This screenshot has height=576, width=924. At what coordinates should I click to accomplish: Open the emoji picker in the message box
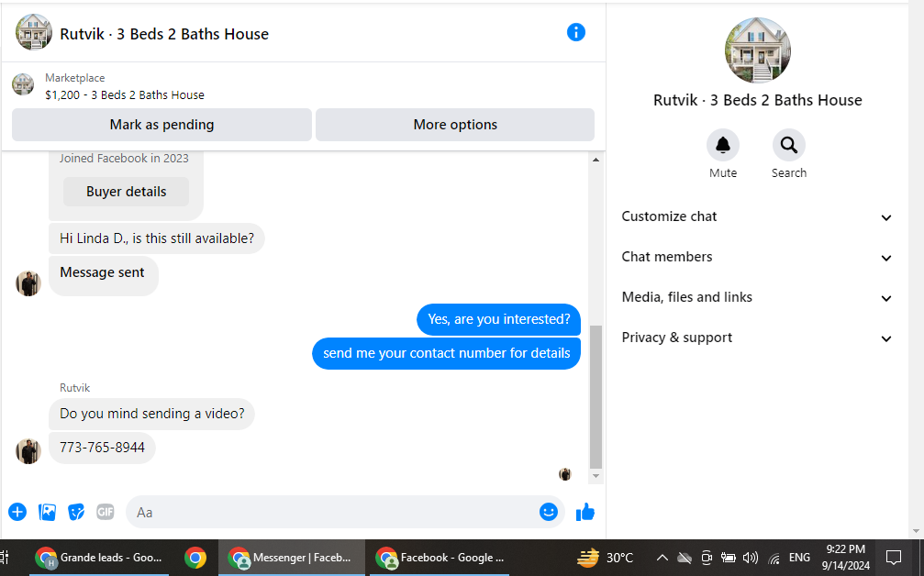tap(548, 512)
